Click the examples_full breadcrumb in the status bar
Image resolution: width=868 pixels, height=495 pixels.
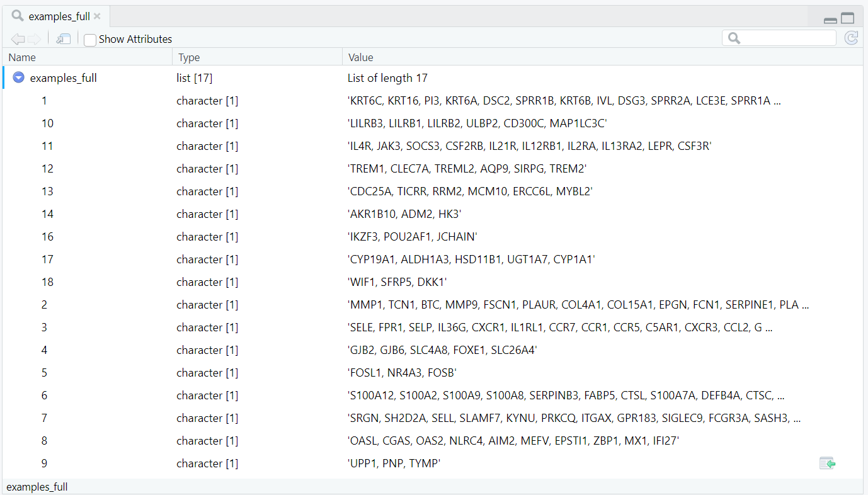37,487
